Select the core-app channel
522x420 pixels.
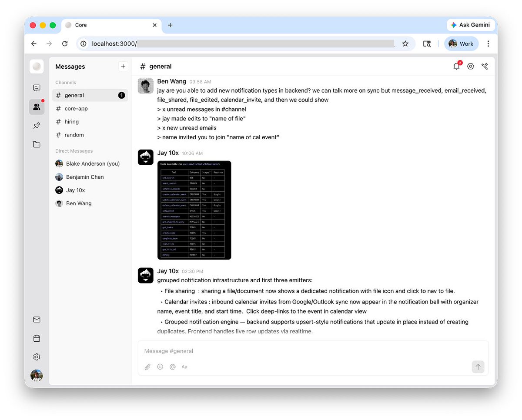(x=90, y=109)
